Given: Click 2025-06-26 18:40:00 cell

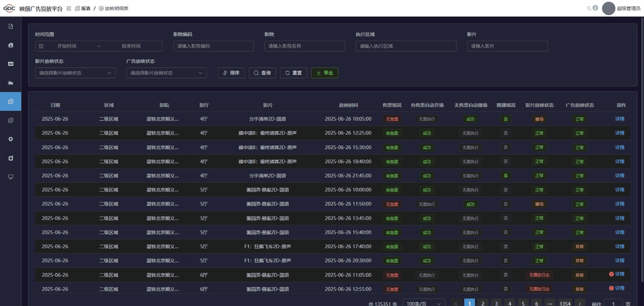Looking at the screenshot, I should [x=348, y=161].
